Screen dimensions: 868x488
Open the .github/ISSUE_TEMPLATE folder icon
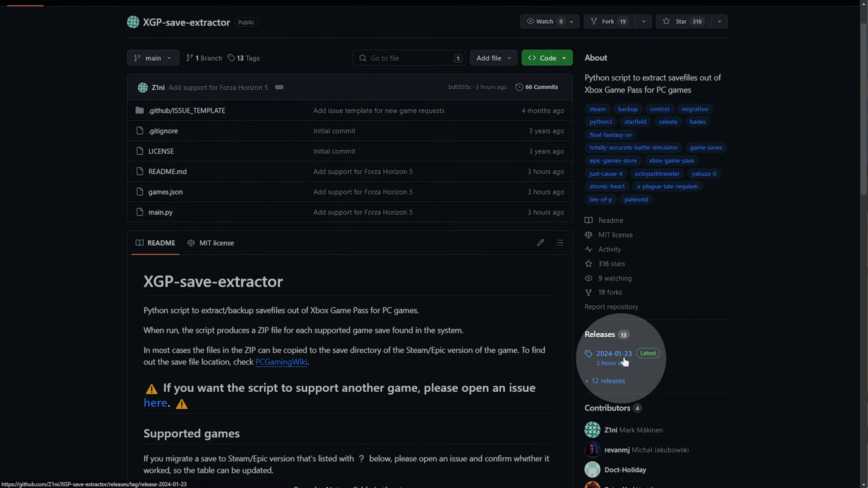click(139, 111)
